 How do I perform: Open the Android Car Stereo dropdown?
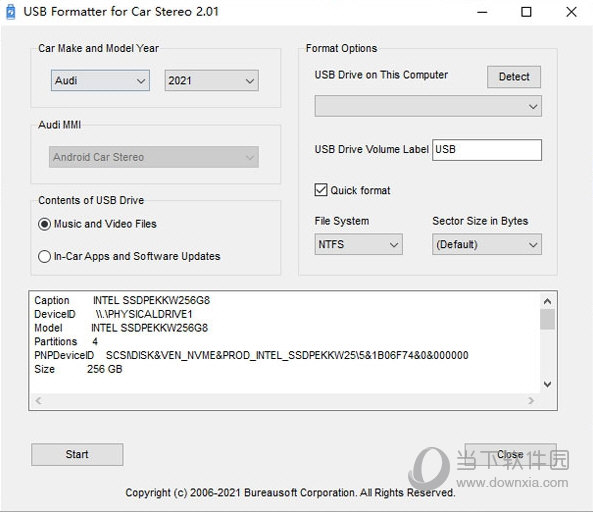click(154, 157)
